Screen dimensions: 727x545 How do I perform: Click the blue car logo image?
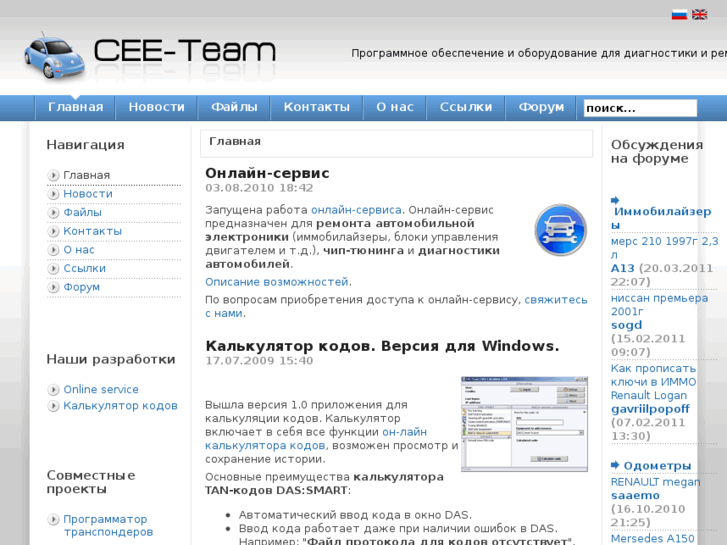click(54, 58)
